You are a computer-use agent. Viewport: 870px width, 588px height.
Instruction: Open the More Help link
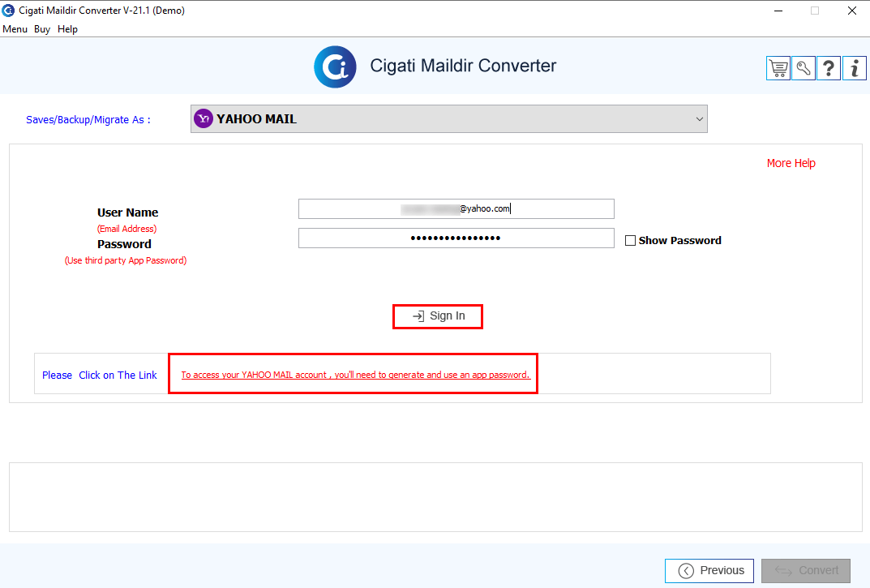[x=791, y=163]
